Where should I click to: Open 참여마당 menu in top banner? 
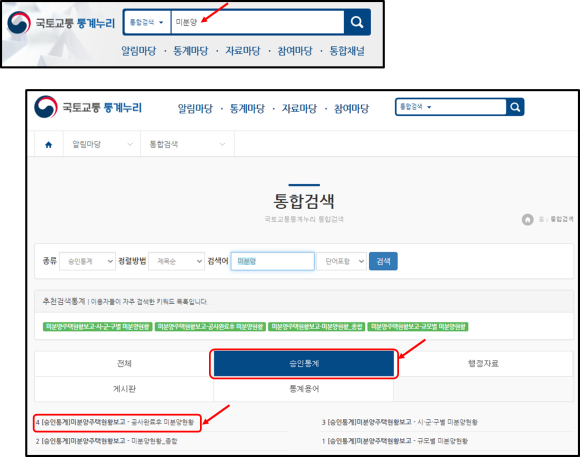pos(295,51)
